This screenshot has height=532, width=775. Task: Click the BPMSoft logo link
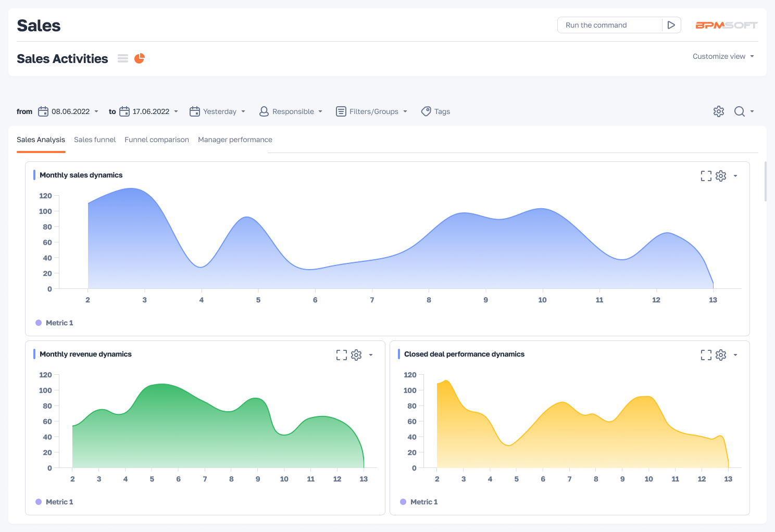pos(726,25)
